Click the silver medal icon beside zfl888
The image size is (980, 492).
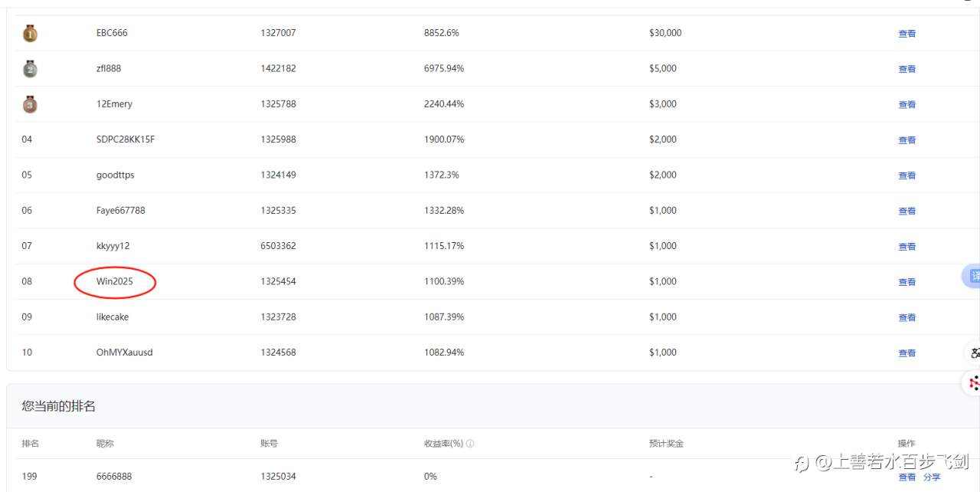click(x=30, y=68)
